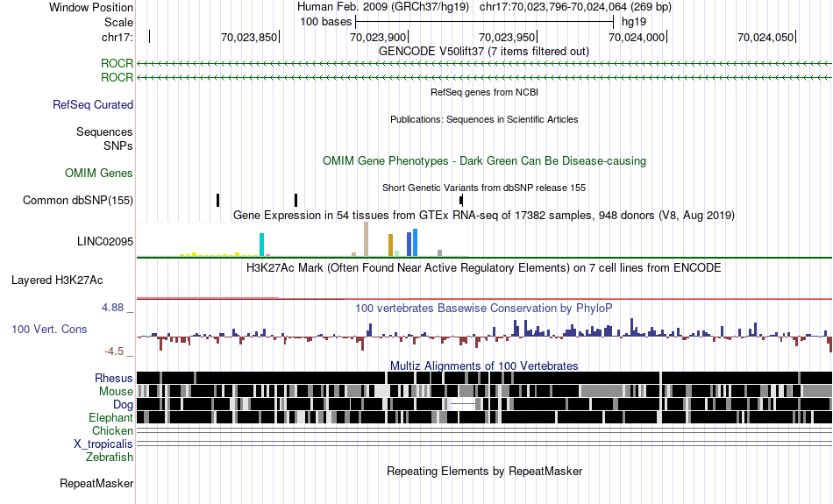Screen dimensions: 833x504
Task: Open the OMIM Genes track label
Action: click(99, 174)
